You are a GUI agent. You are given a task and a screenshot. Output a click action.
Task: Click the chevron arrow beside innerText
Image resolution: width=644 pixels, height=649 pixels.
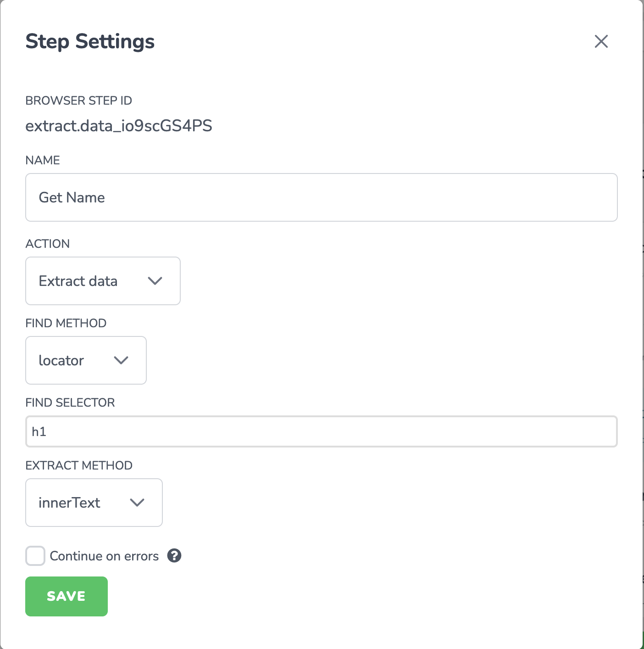click(137, 503)
